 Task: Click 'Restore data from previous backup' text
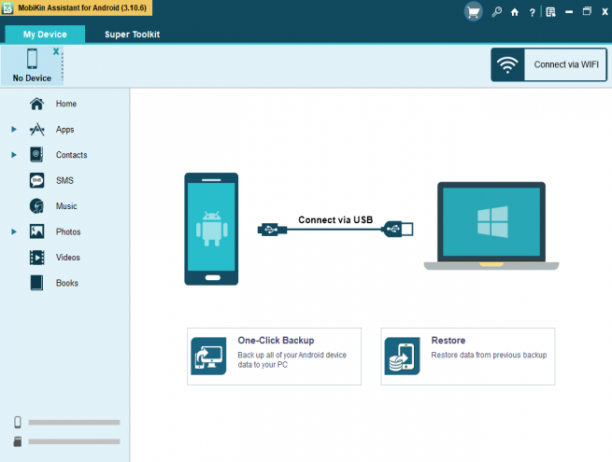tap(489, 355)
